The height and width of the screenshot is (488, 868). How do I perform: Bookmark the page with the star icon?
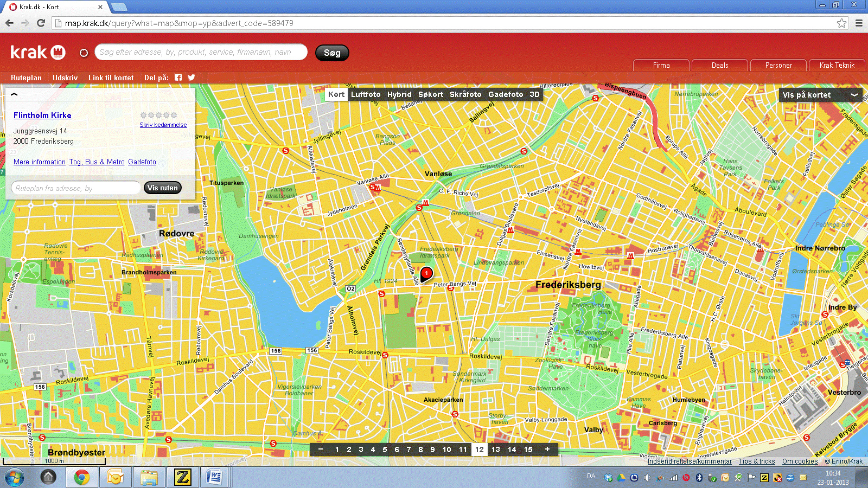pos(841,23)
